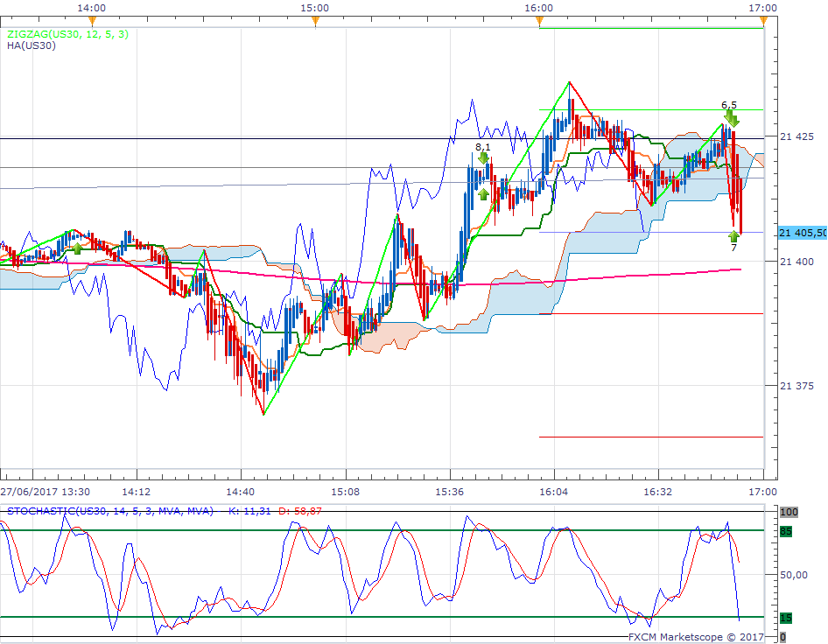Select the orange session marker at 15:00
828x644 pixels.
point(315,21)
